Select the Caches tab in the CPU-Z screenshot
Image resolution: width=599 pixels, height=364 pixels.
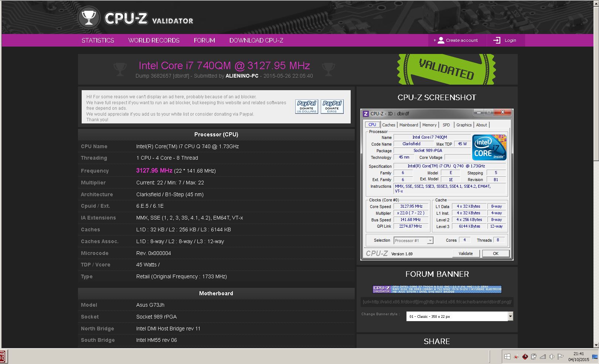click(389, 125)
